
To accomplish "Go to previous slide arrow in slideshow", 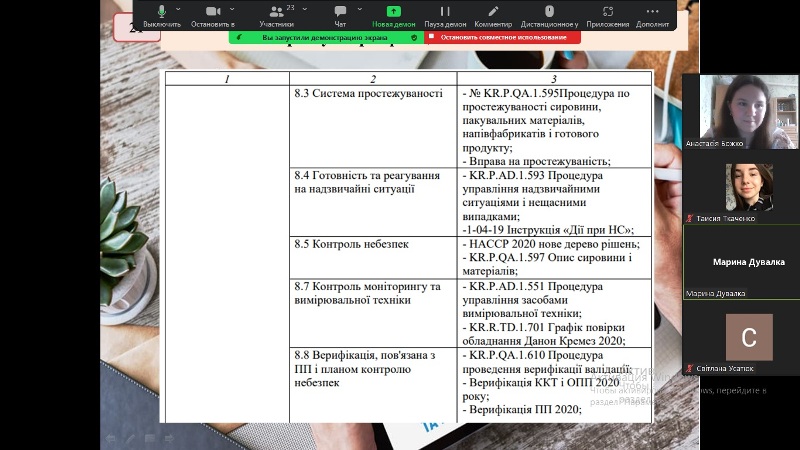I will (x=110, y=438).
